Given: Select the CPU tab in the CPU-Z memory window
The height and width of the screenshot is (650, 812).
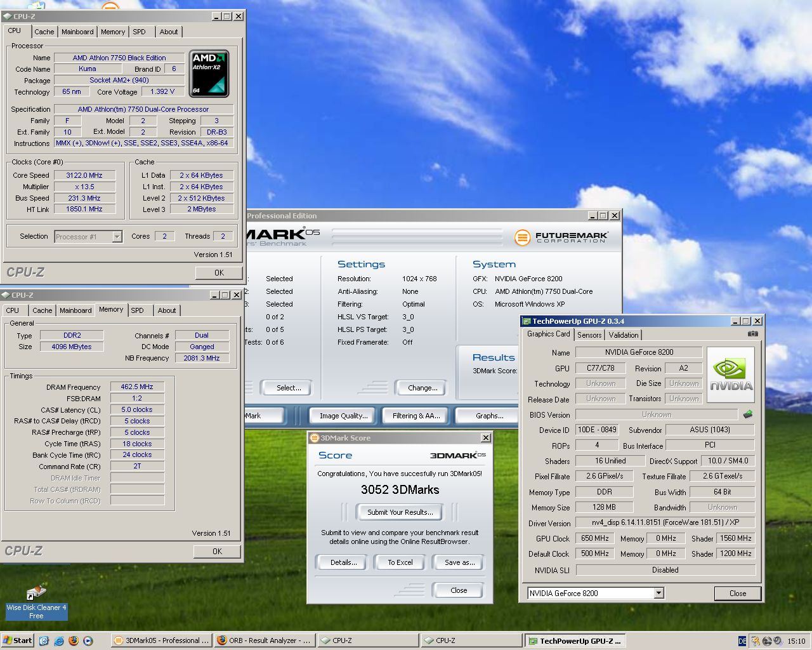Looking at the screenshot, I should click(13, 310).
